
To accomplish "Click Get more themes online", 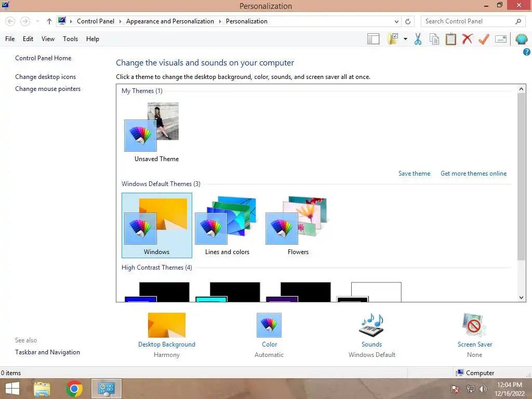I will [473, 174].
